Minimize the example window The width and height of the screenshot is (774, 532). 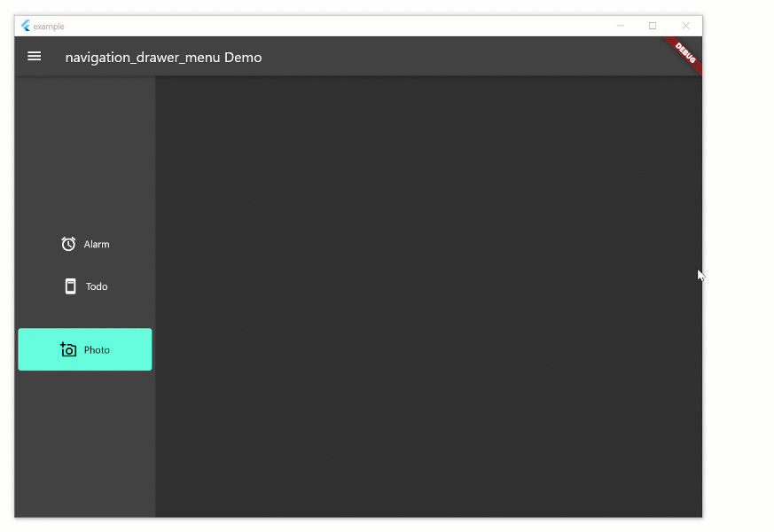tap(620, 26)
